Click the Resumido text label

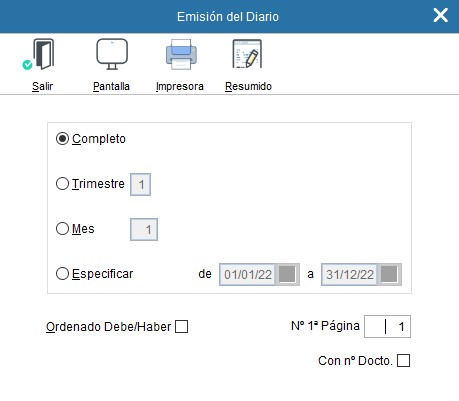tap(248, 86)
